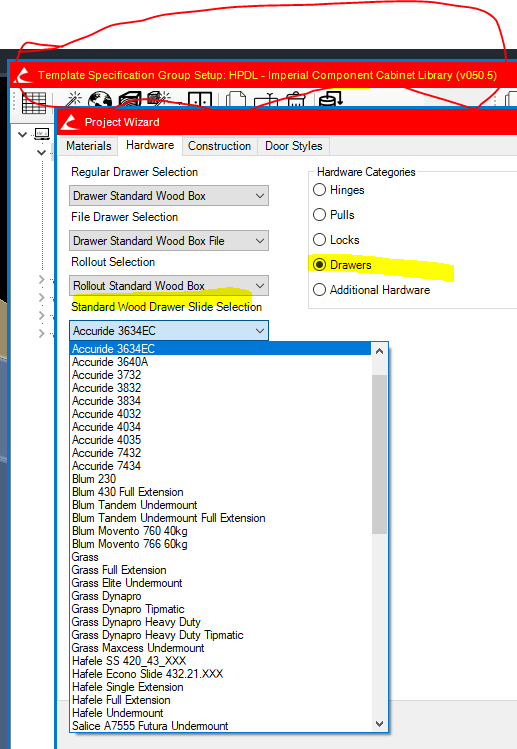517x749 pixels.
Task: Pick Blum Movento 760 40kg
Action: (220, 531)
